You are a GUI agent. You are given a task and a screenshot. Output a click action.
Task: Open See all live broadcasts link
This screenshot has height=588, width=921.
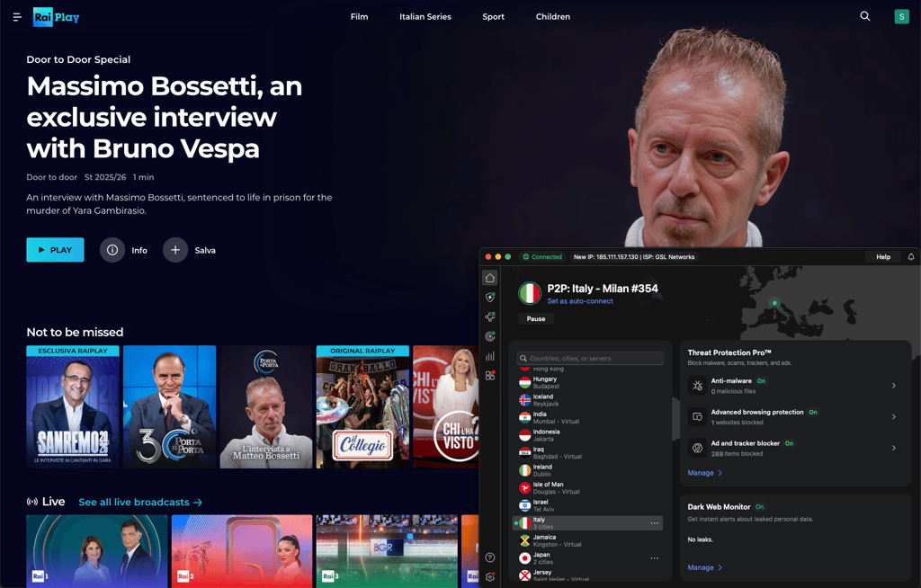[x=140, y=503]
